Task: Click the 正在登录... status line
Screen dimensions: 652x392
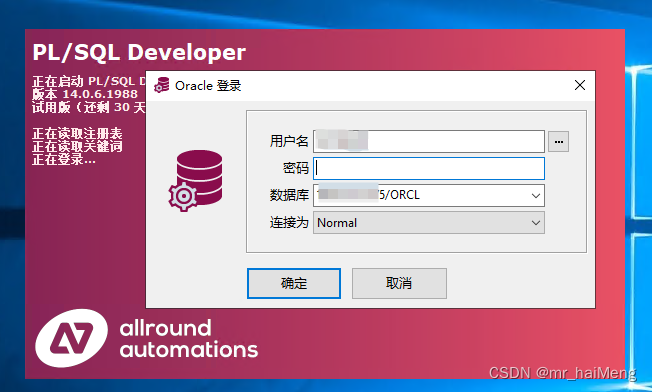Action: coord(64,159)
